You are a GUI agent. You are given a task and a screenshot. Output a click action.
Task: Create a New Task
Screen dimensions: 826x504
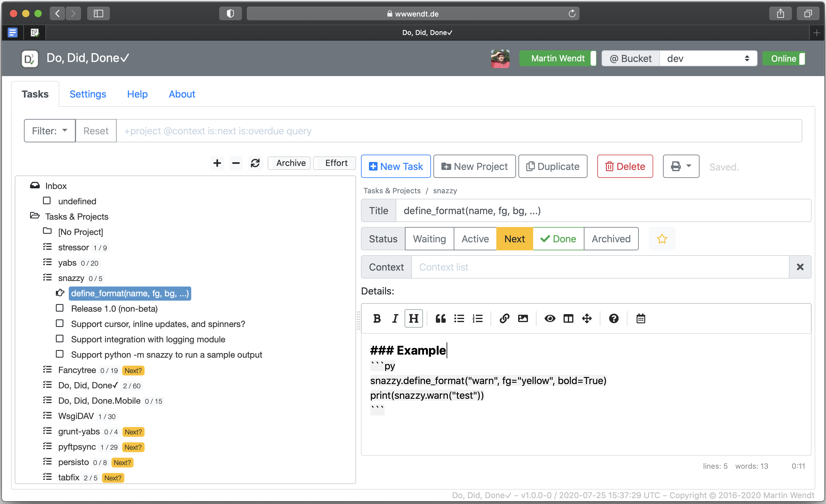pyautogui.click(x=396, y=166)
